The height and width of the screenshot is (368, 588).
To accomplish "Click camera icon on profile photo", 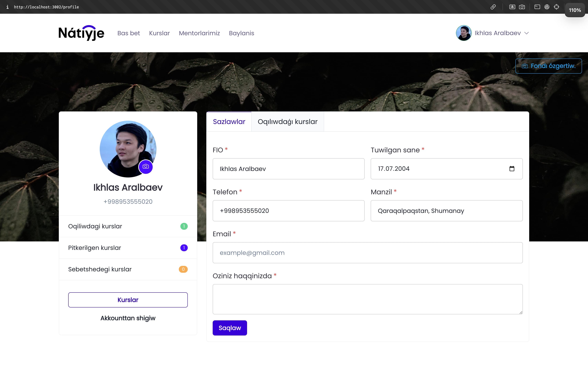I will [145, 166].
